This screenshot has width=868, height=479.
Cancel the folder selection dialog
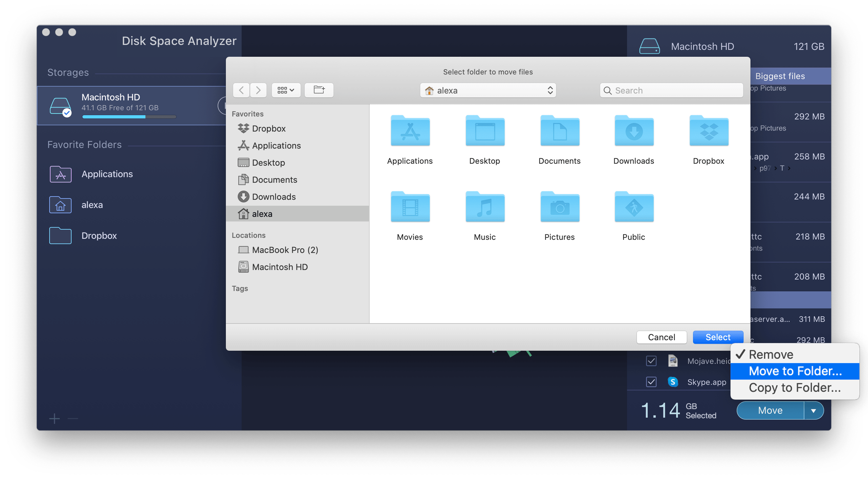(662, 337)
